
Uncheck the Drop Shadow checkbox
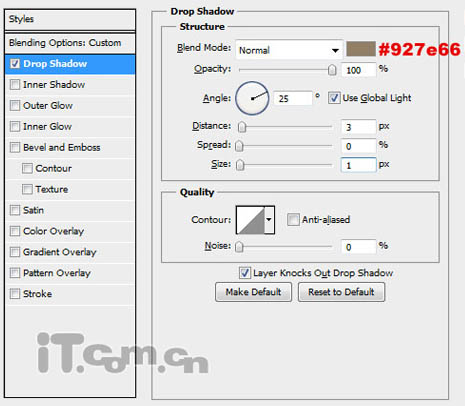click(x=15, y=63)
